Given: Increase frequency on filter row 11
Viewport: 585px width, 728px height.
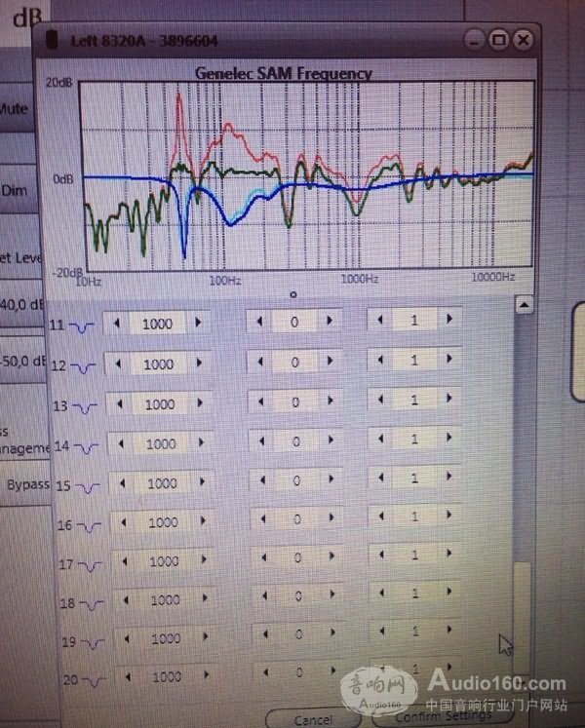Looking at the screenshot, I should click(x=198, y=323).
